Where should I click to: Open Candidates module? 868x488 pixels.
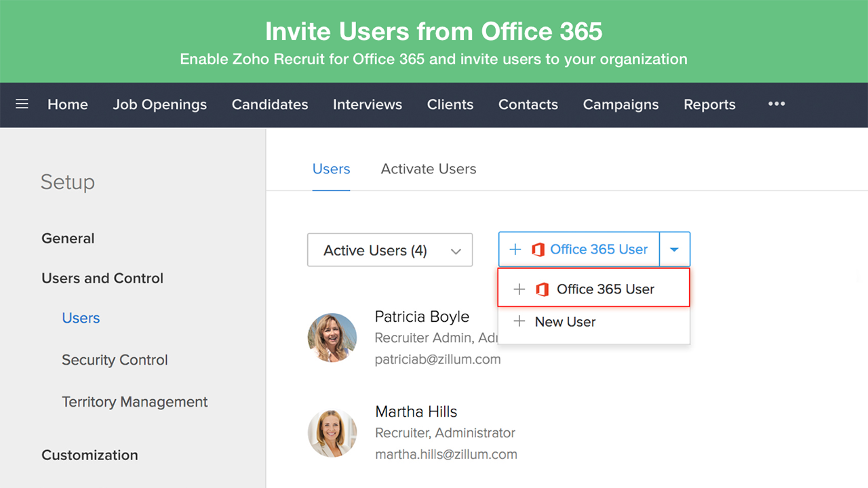[x=270, y=104]
